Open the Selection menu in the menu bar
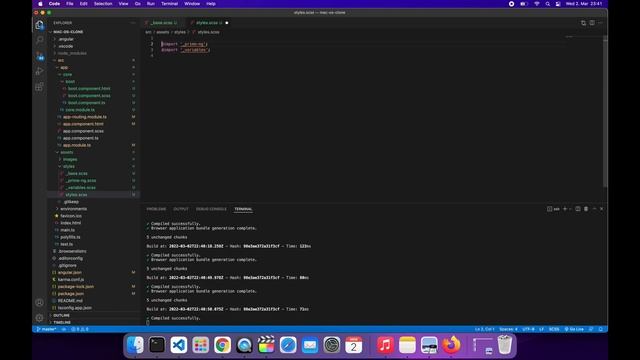Viewport: 640px width, 360px height. click(x=103, y=4)
